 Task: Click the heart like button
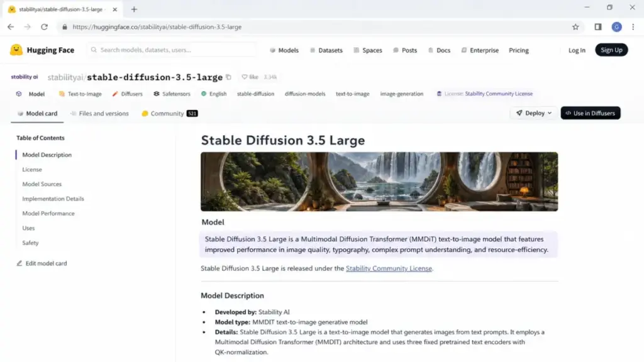[x=250, y=77]
